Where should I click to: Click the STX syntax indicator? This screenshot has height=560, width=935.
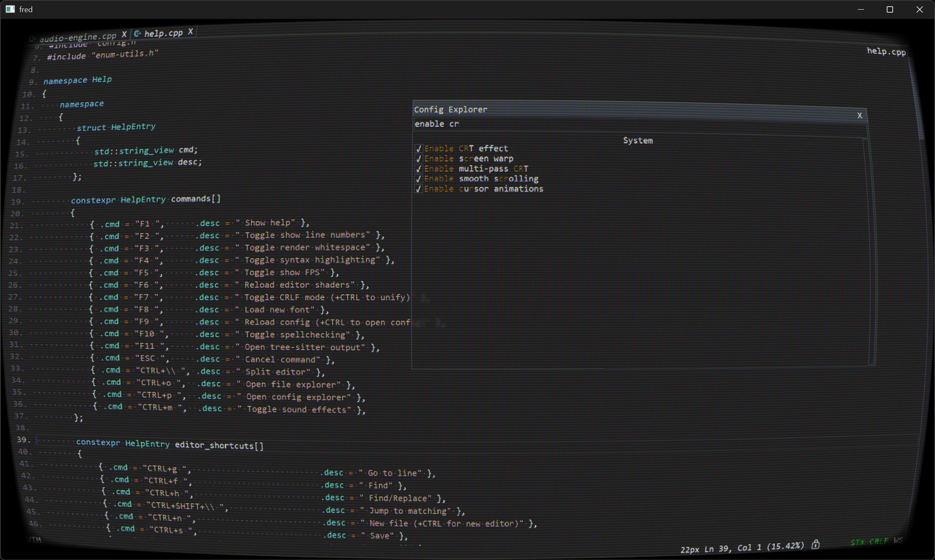[857, 542]
